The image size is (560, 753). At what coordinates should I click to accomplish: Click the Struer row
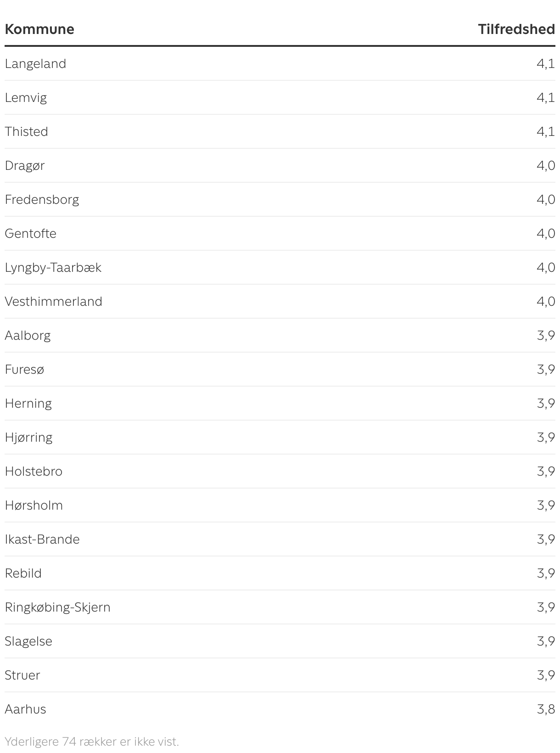(280, 675)
